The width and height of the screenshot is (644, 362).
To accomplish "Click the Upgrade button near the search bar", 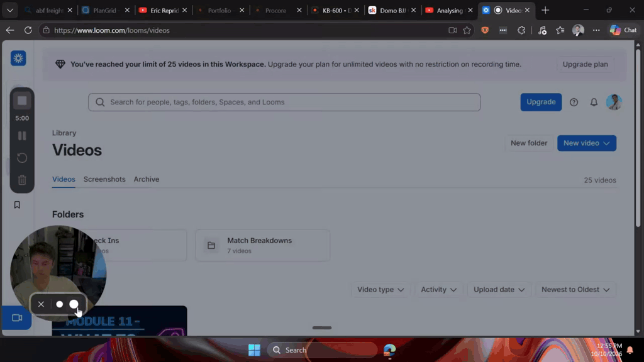I will click(541, 102).
